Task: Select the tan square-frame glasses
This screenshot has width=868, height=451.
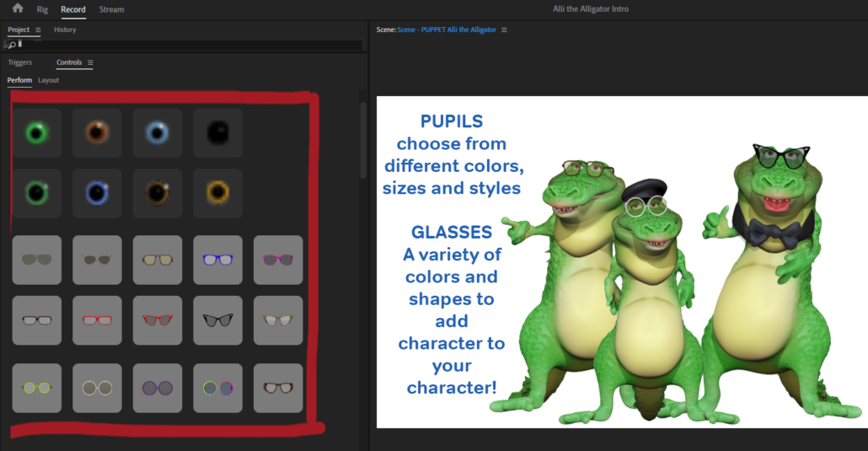Action: (x=158, y=260)
